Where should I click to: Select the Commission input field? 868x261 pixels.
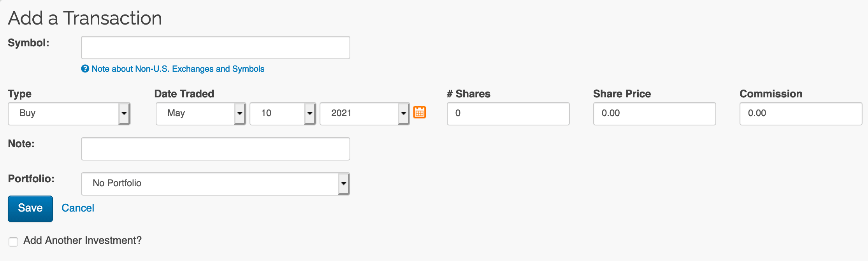pos(801,113)
